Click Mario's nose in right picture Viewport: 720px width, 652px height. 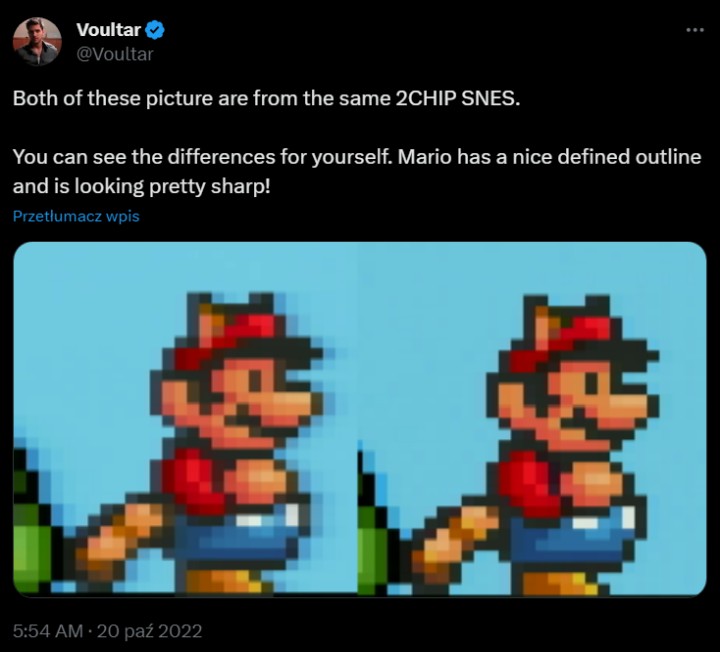[x=631, y=402]
